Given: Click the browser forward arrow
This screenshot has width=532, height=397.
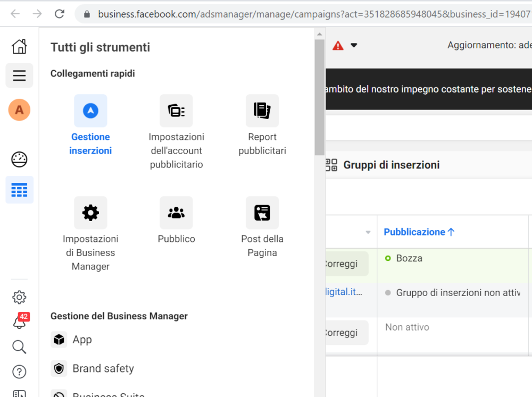Looking at the screenshot, I should pyautogui.click(x=37, y=14).
